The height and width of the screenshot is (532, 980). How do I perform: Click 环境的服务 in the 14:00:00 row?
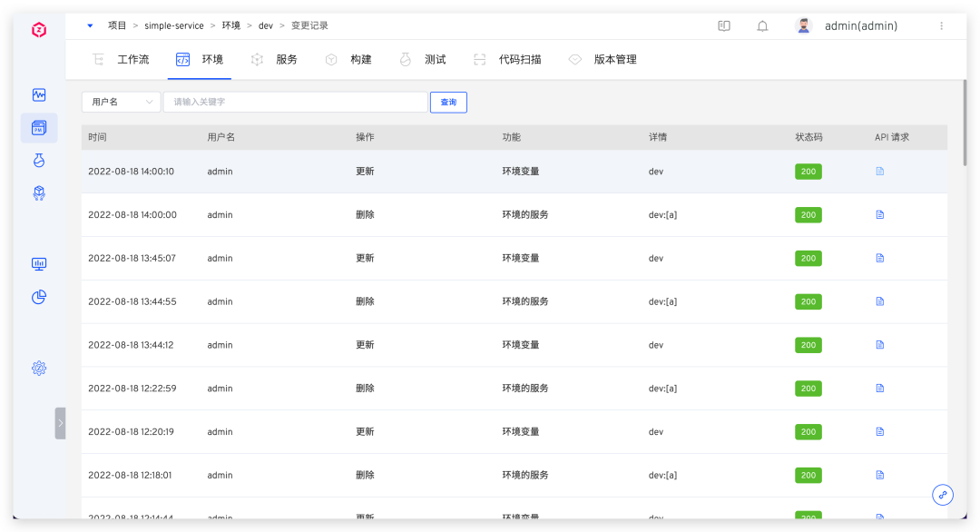(x=525, y=215)
